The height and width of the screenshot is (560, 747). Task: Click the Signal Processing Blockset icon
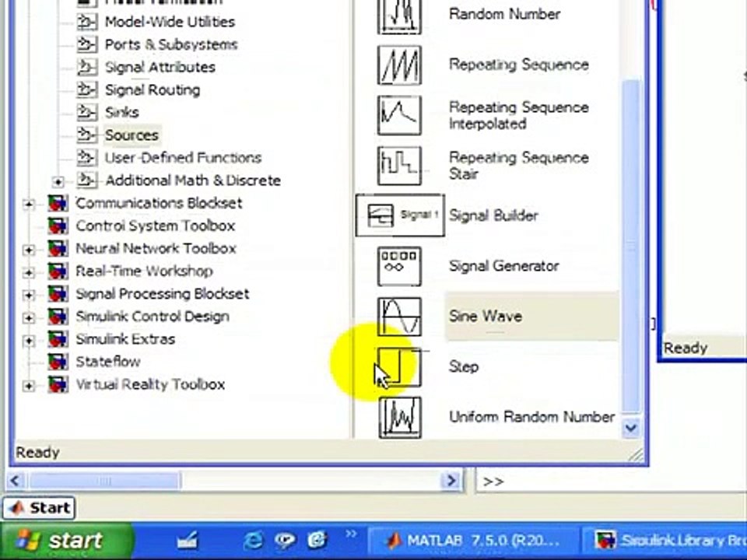[58, 294]
